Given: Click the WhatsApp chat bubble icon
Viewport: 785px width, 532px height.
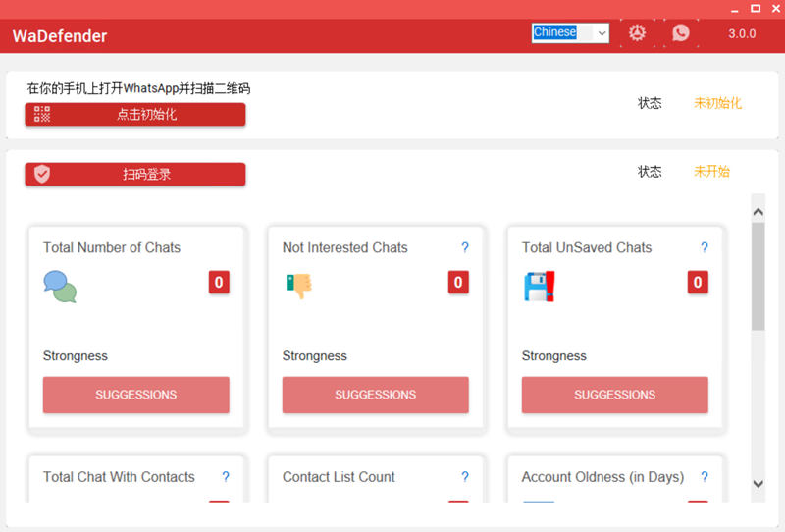Looking at the screenshot, I should (680, 33).
